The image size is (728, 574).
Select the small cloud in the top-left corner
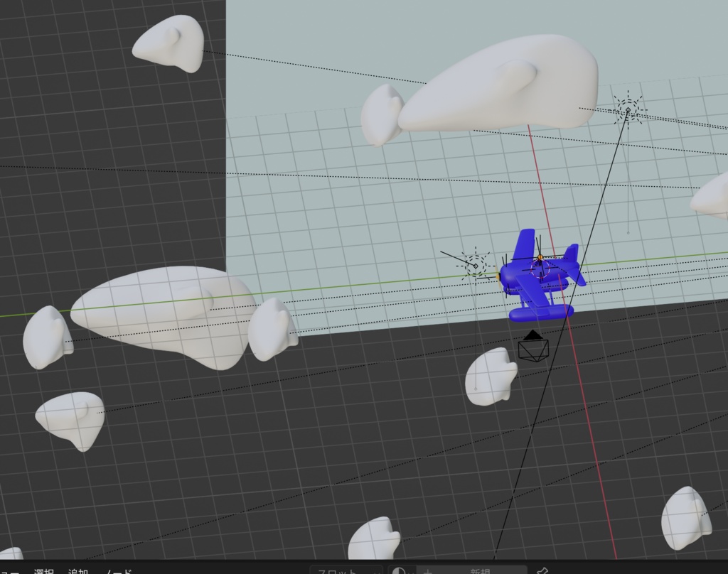pos(169,43)
